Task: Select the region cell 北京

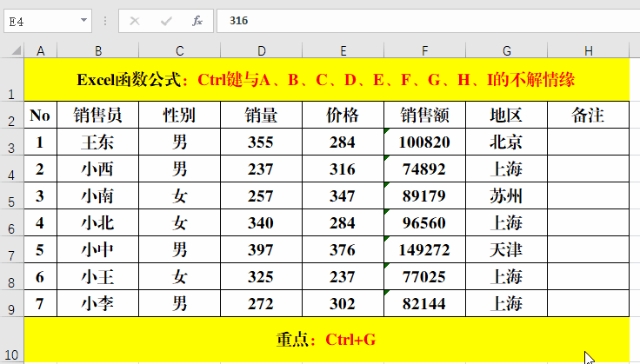Action: coord(507,142)
